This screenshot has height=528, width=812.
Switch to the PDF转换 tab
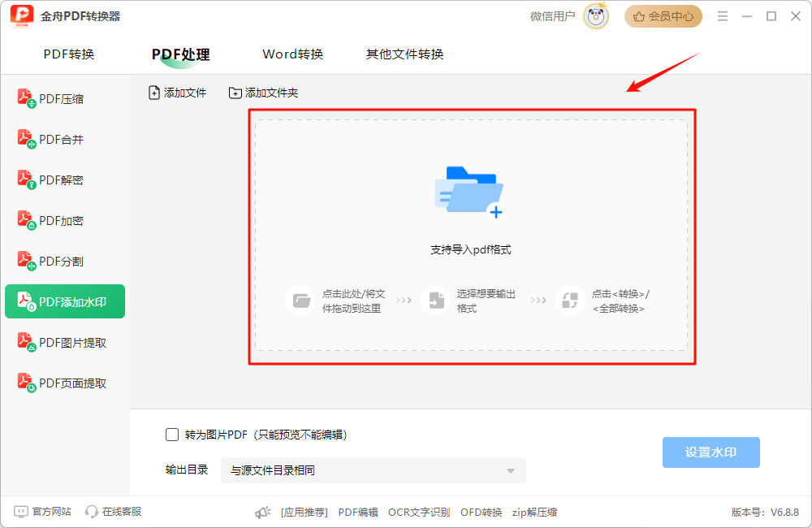point(69,54)
